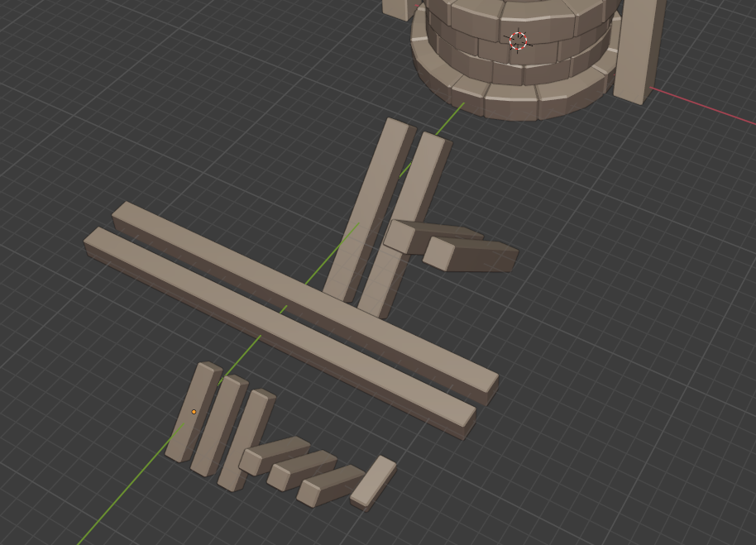756x545 pixels.
Task: Select the small light flat plank lying alone
Action: [373, 483]
